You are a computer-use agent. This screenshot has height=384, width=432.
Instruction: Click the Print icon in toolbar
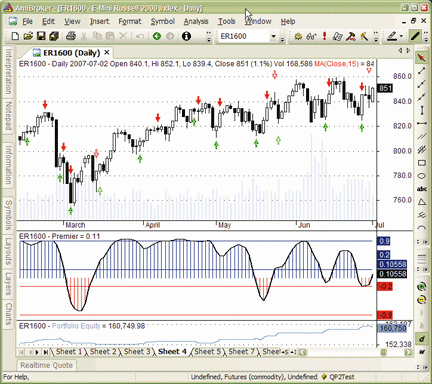pos(71,36)
